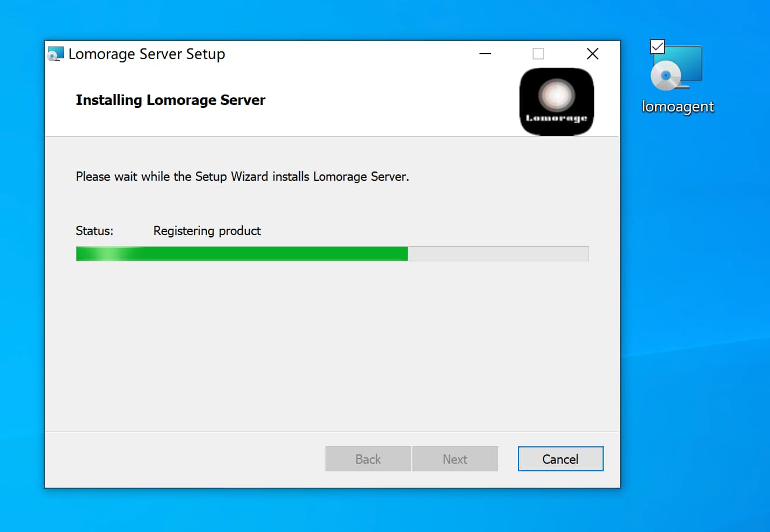The height and width of the screenshot is (532, 770).
Task: Click the "Installing Lomorage Server" heading
Action: coord(170,100)
